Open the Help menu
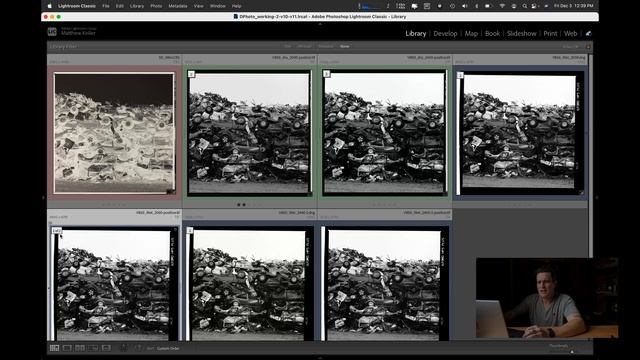The height and width of the screenshot is (360, 640). 236,6
